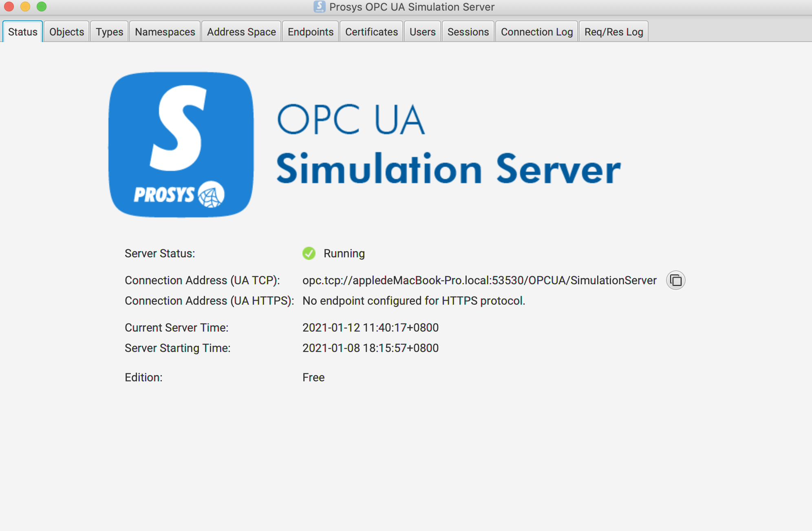Click the Prosys S logo image
The height and width of the screenshot is (531, 812).
(181, 145)
